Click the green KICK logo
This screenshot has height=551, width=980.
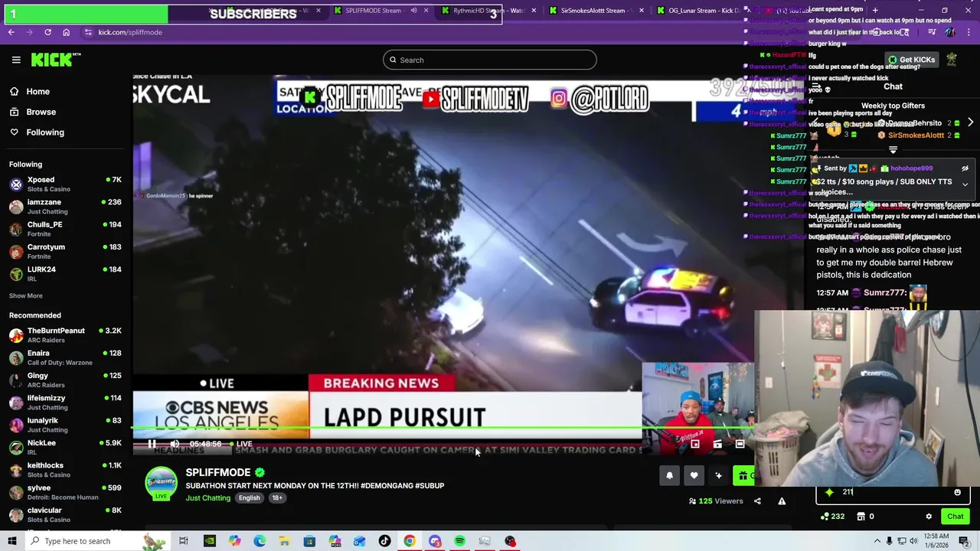click(55, 60)
